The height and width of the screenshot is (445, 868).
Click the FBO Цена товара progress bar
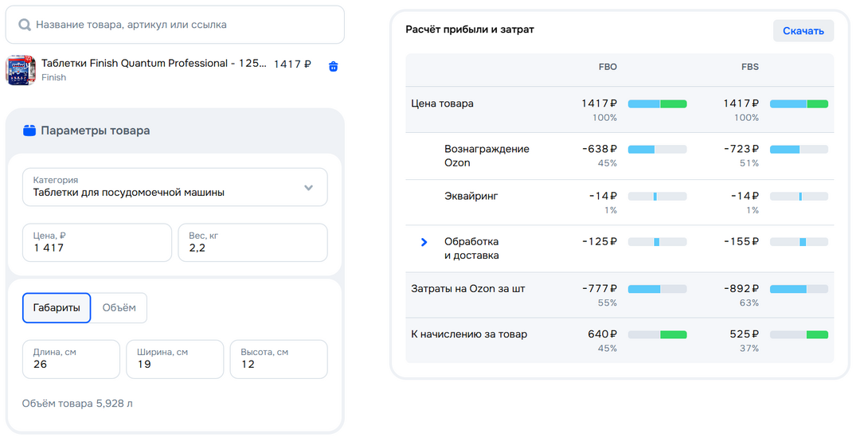point(657,104)
